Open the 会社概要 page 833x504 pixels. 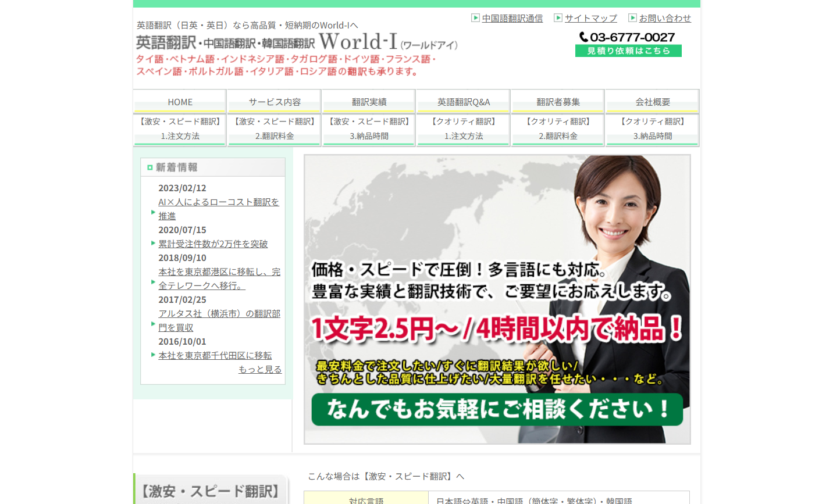[x=652, y=102]
